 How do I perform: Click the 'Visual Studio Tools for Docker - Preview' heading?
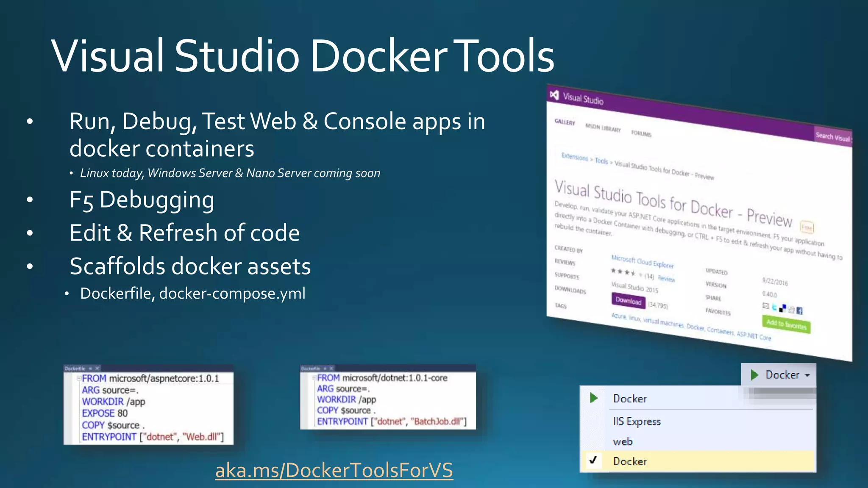673,204
